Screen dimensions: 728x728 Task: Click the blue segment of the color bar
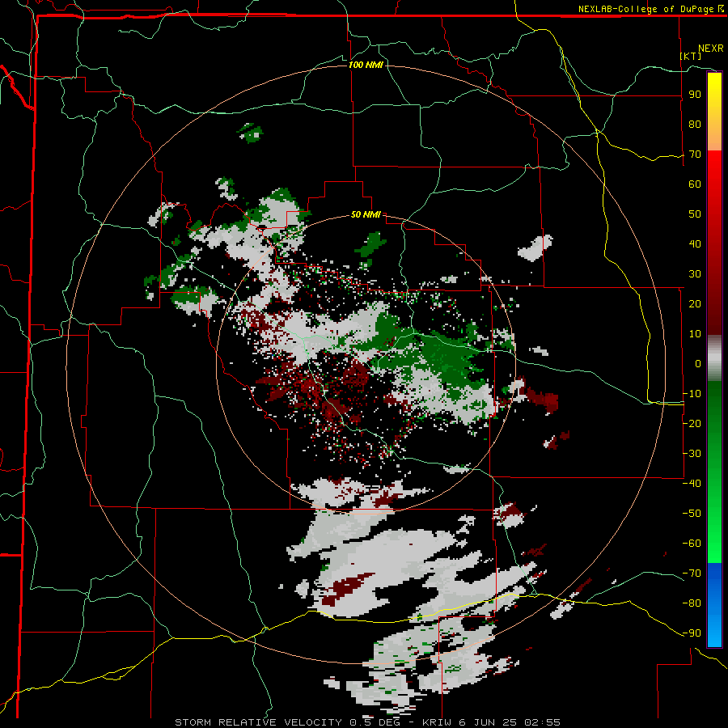[714, 604]
